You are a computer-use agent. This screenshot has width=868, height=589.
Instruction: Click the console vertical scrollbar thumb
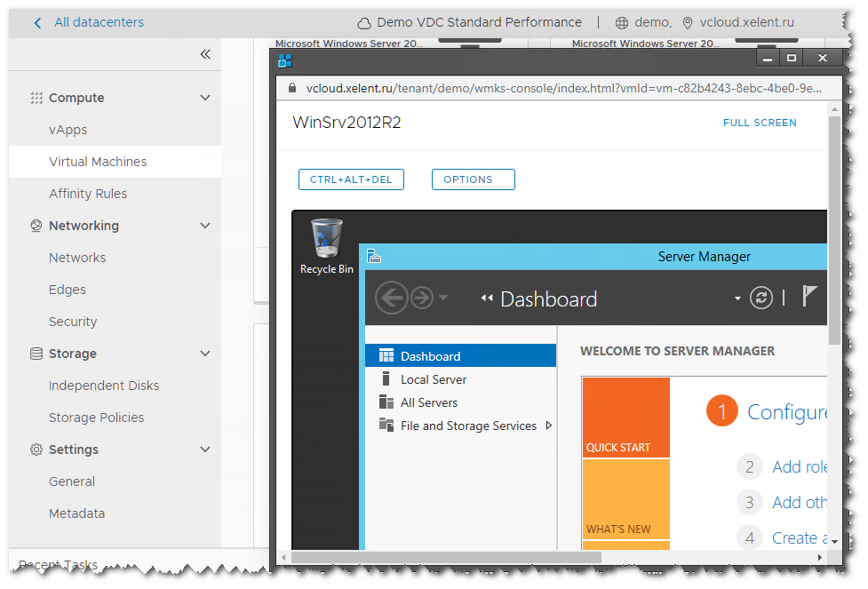tap(834, 230)
